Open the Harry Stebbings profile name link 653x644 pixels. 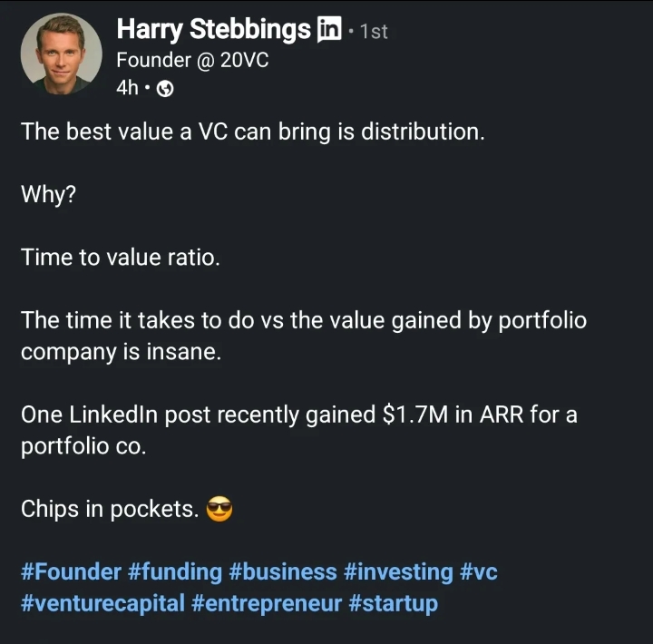tap(214, 30)
